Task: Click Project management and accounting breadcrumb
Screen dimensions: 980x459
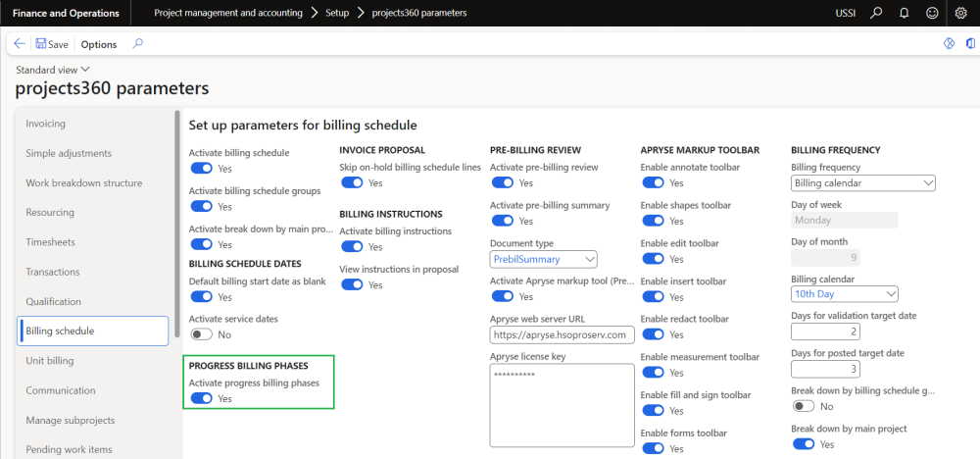Action: point(229,14)
